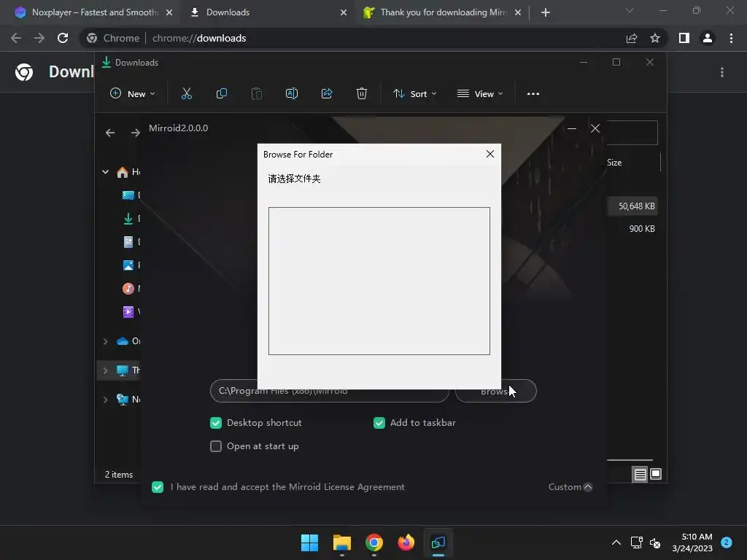This screenshot has height=560, width=747.
Task: Toggle Chrome side panel icon
Action: click(x=684, y=38)
